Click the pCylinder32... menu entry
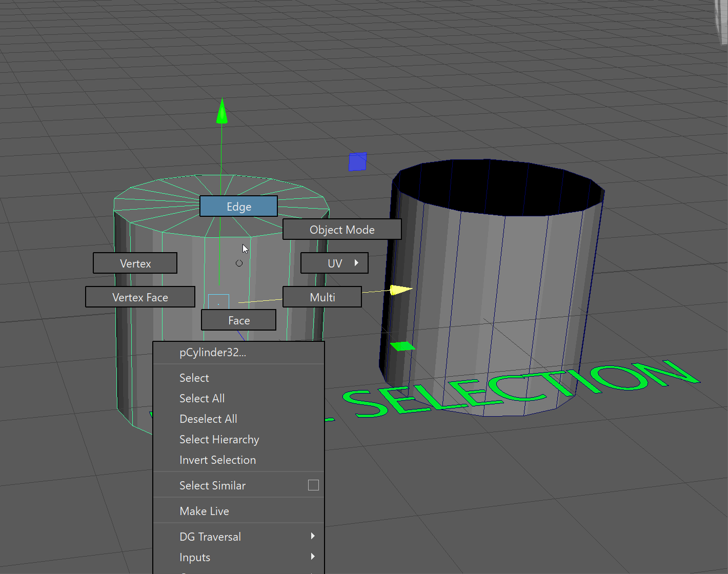The width and height of the screenshot is (728, 574). tap(213, 353)
